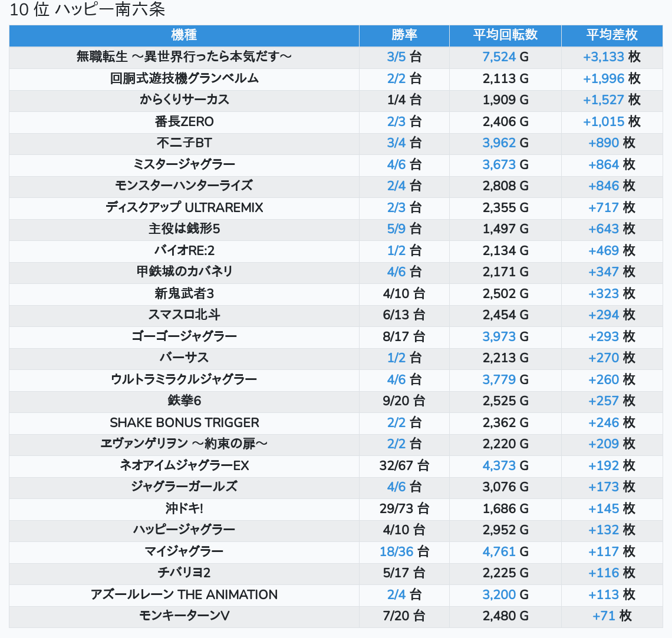Select the モンスターハンターライズ row name
The height and width of the screenshot is (638, 672).
pos(184,186)
